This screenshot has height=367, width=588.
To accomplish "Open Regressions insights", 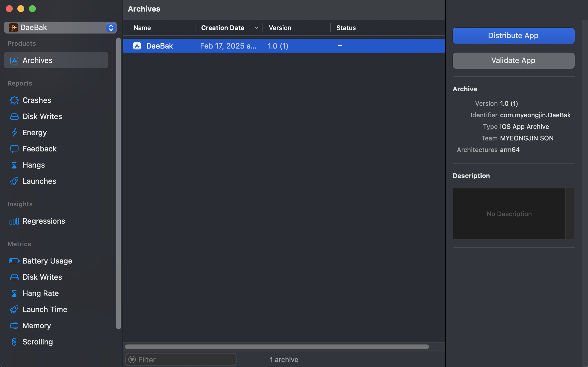I will click(x=44, y=221).
